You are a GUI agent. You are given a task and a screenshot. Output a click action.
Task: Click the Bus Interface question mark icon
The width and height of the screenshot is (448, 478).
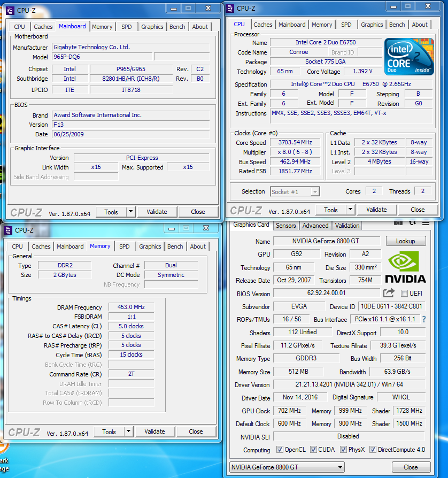coord(424,319)
